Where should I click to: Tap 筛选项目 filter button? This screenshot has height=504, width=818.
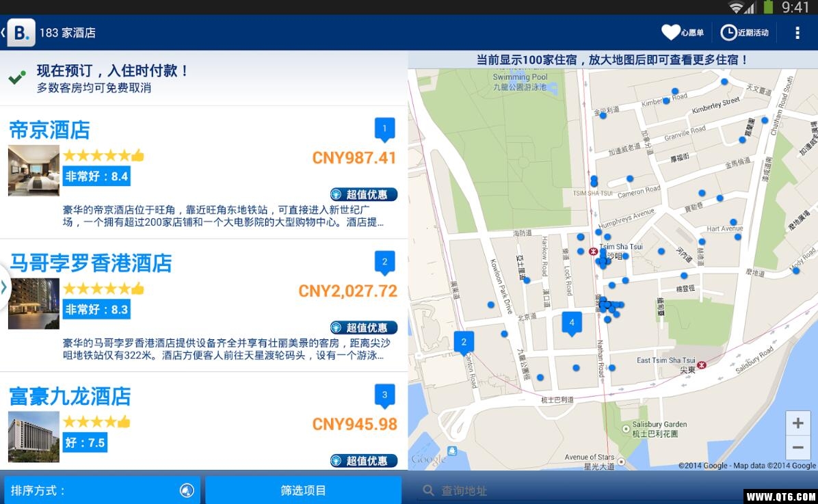pyautogui.click(x=303, y=490)
